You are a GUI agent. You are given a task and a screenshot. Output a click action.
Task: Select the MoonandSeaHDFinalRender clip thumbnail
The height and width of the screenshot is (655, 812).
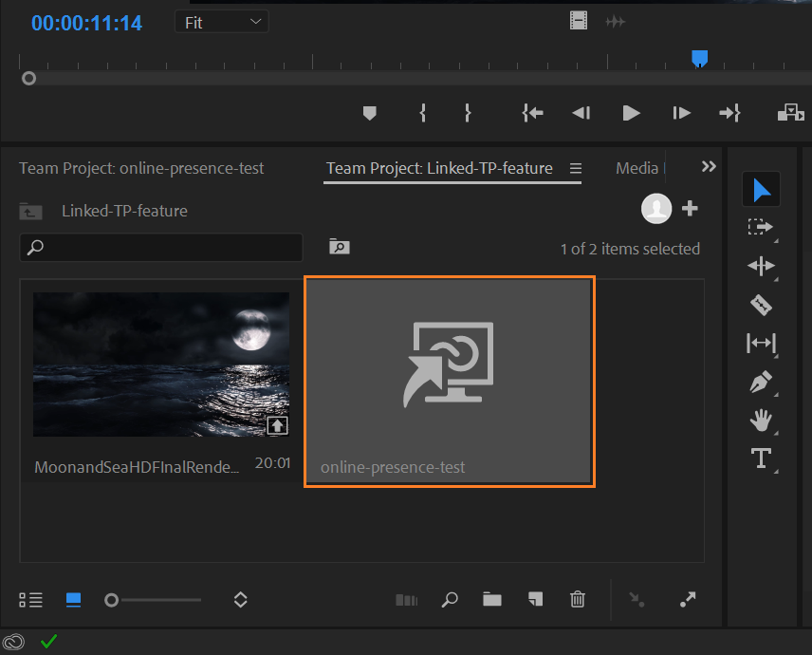tap(161, 365)
